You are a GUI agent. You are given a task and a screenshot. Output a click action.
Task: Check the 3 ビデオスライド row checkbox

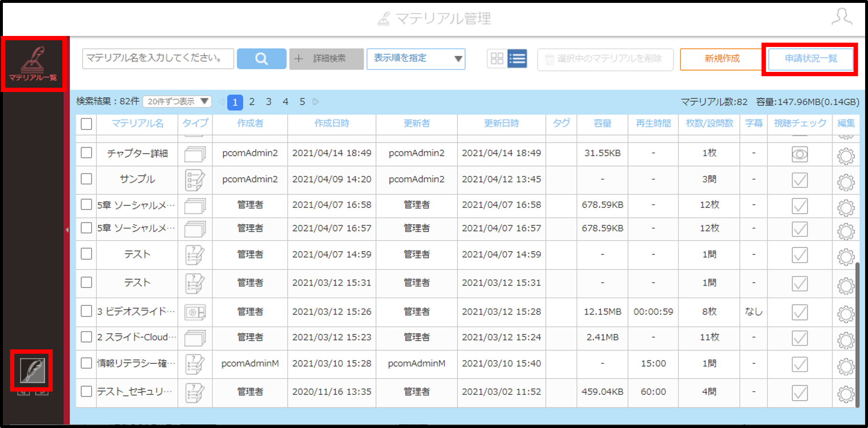86,311
